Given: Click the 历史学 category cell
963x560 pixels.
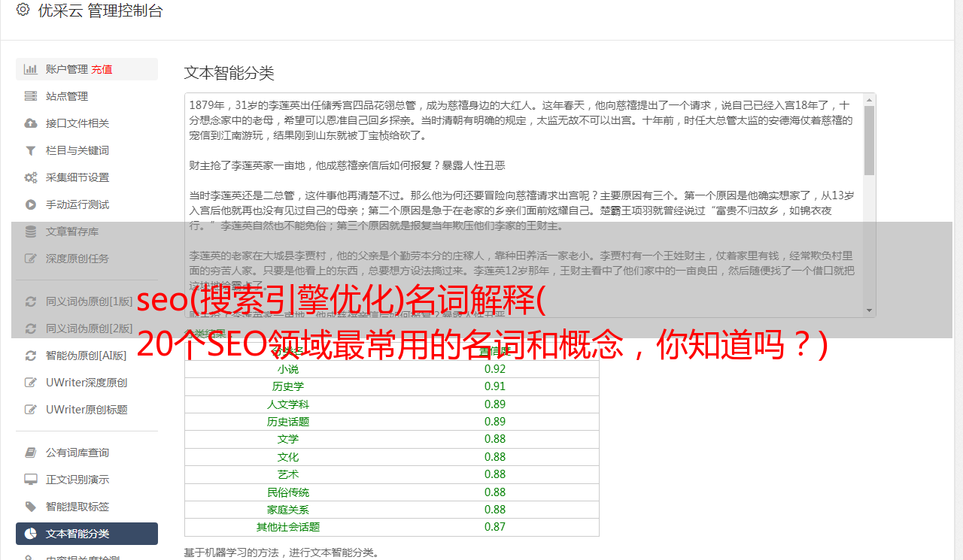Looking at the screenshot, I should pos(288,386).
